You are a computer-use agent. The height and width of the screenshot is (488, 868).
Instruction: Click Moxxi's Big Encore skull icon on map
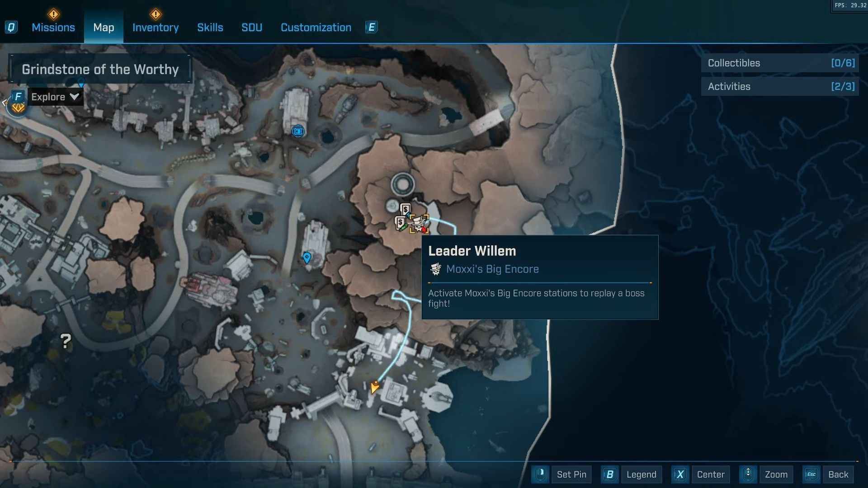pyautogui.click(x=419, y=224)
